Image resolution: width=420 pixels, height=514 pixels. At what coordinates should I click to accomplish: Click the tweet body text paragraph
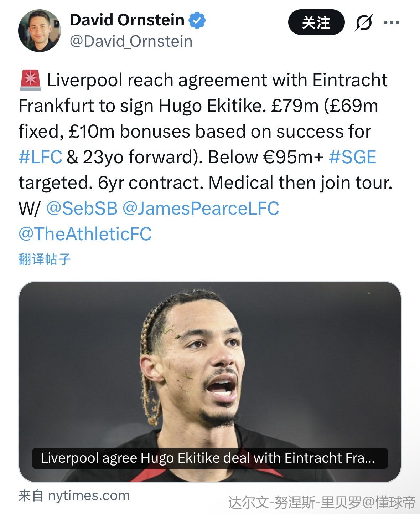coord(206,157)
